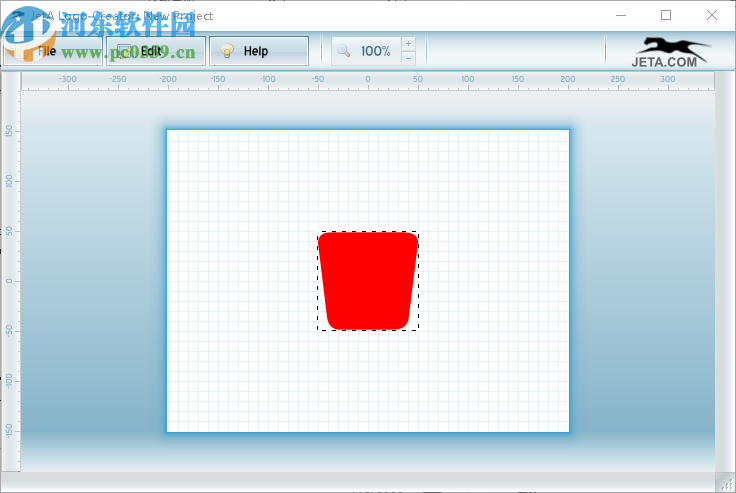The height and width of the screenshot is (493, 736).
Task: Minimize the Jeta Logo Creator window
Action: [621, 15]
